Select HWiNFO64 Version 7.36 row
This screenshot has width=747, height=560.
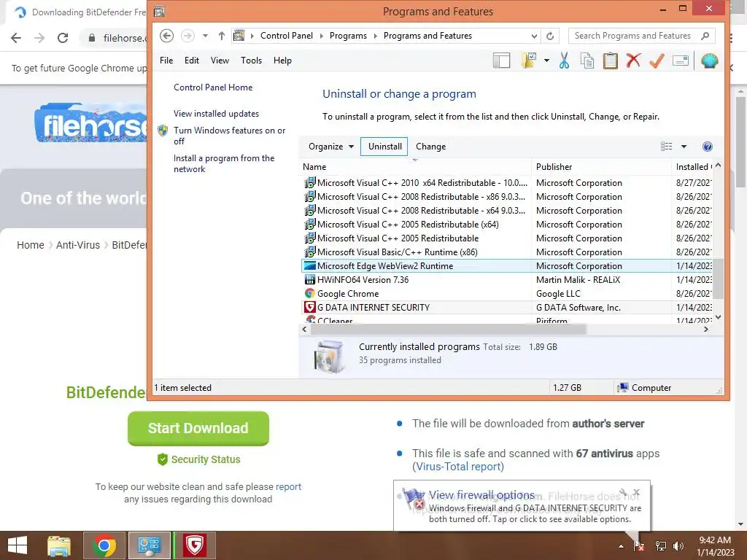[507, 279]
